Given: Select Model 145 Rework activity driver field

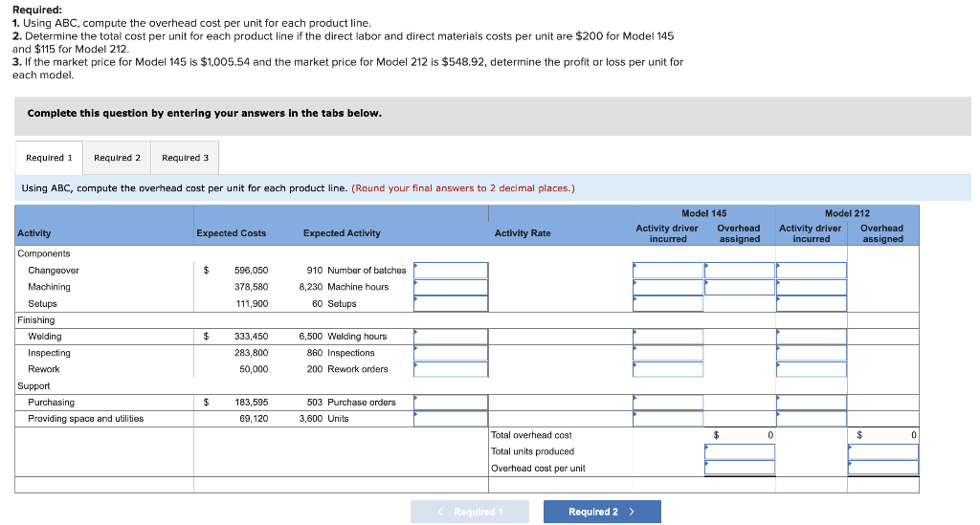Looking at the screenshot, I should point(667,369).
